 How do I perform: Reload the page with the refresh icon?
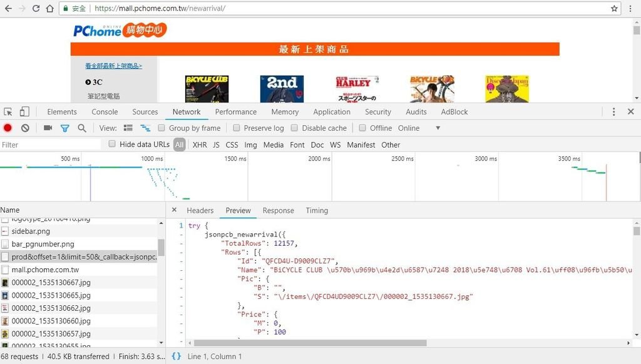(36, 9)
